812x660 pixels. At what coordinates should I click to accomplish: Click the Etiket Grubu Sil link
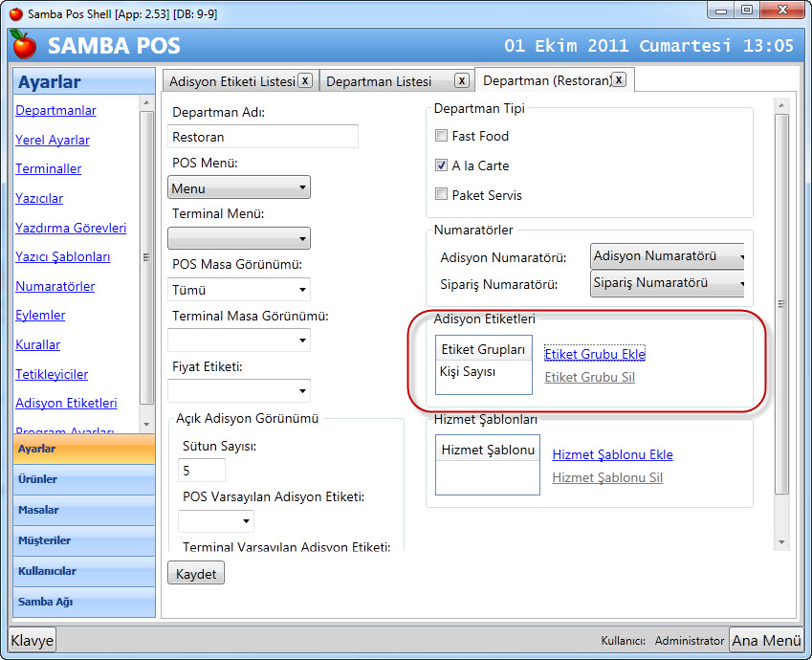pyautogui.click(x=590, y=377)
